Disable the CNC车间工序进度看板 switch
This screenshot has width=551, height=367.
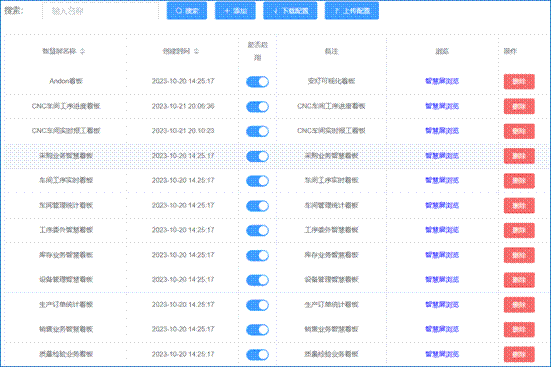(x=258, y=107)
